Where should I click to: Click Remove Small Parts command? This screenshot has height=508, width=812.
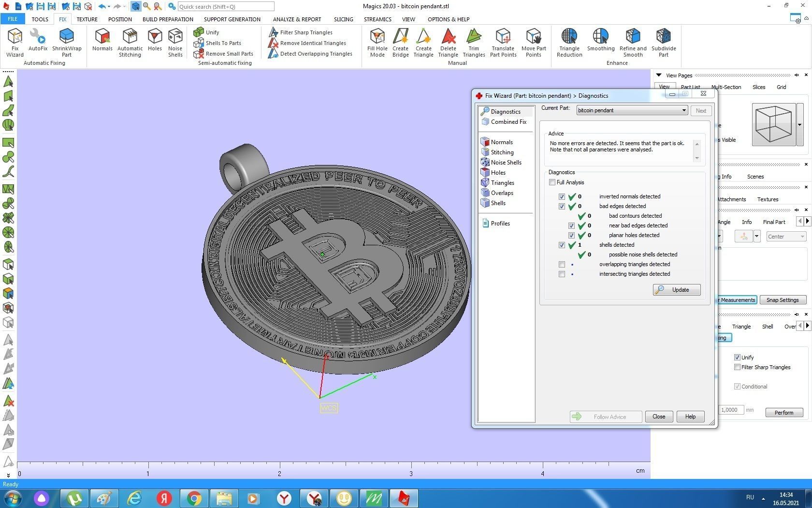coord(223,54)
